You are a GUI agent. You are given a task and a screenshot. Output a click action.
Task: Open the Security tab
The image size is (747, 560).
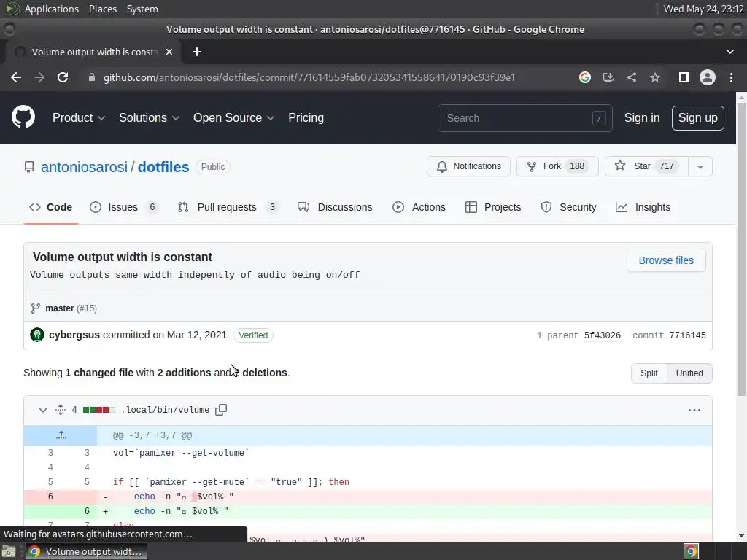(x=569, y=207)
